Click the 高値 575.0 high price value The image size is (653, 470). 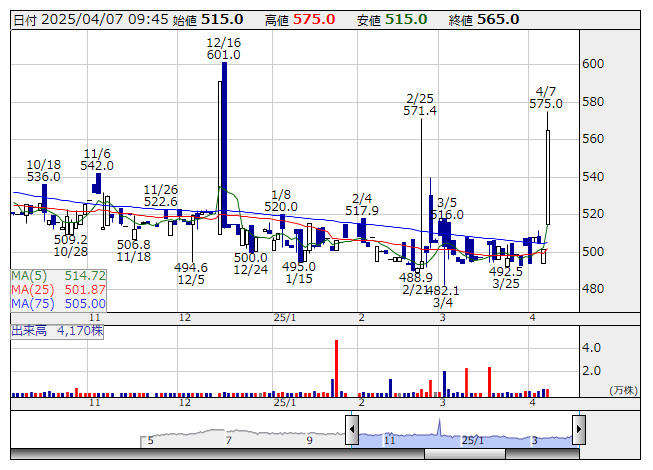314,19
